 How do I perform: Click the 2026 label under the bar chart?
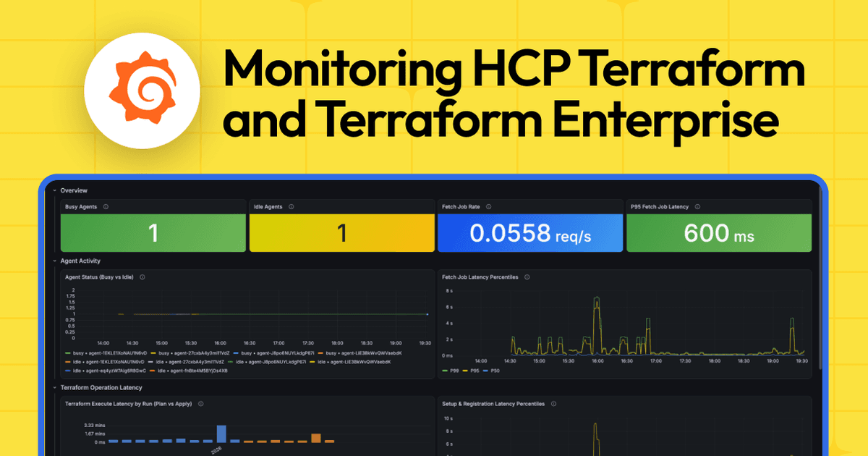tap(215, 449)
